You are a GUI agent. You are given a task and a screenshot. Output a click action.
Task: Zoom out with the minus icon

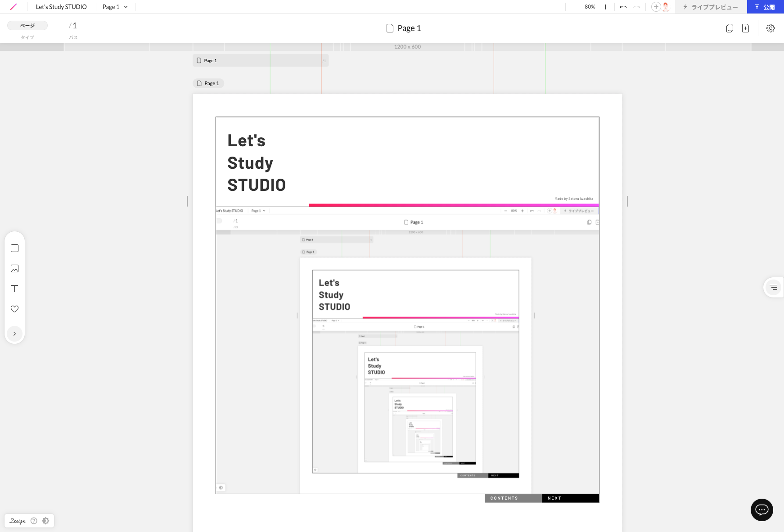(x=574, y=7)
